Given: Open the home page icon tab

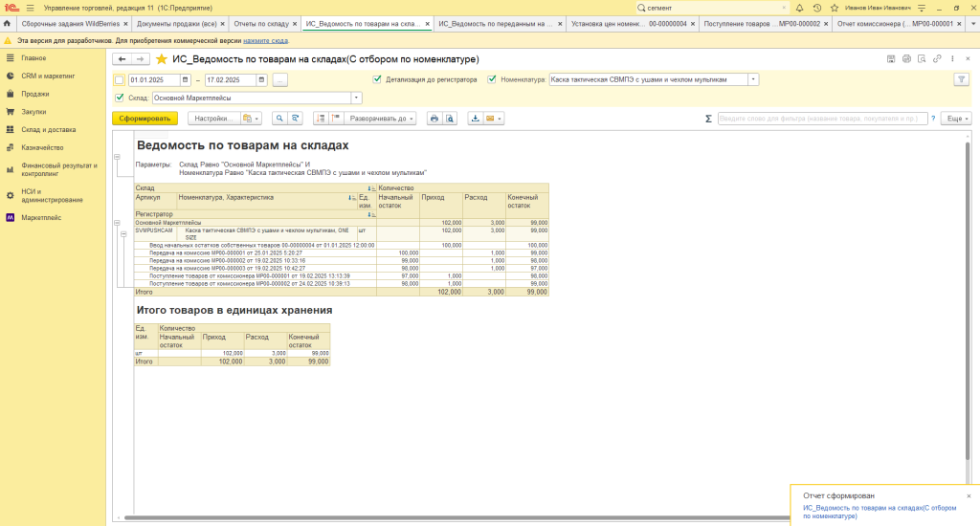Looking at the screenshot, I should click(7, 24).
